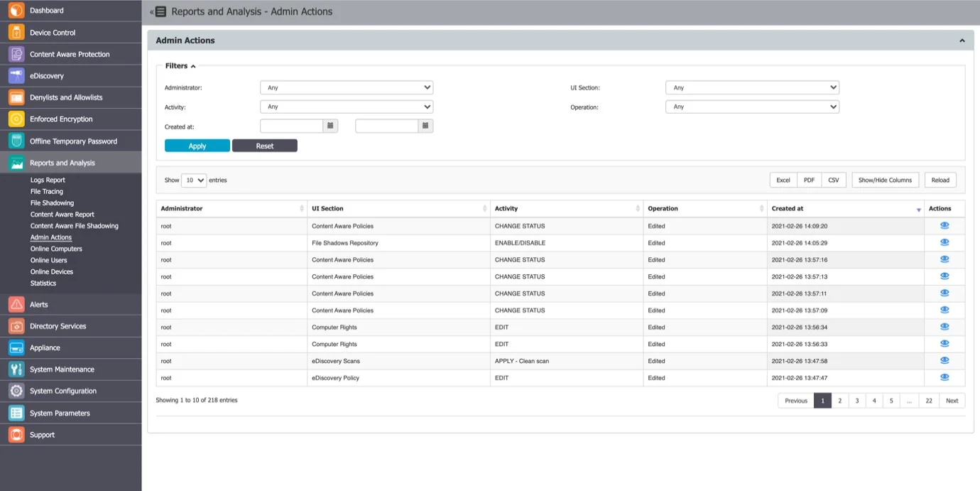Export table to Excel
The image size is (980, 491).
tap(783, 180)
